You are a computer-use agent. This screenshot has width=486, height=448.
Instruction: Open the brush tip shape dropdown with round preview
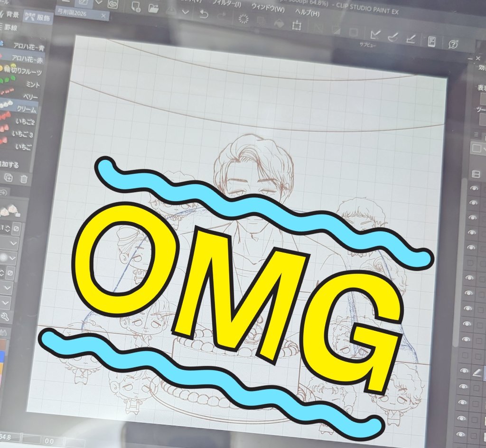(8, 258)
